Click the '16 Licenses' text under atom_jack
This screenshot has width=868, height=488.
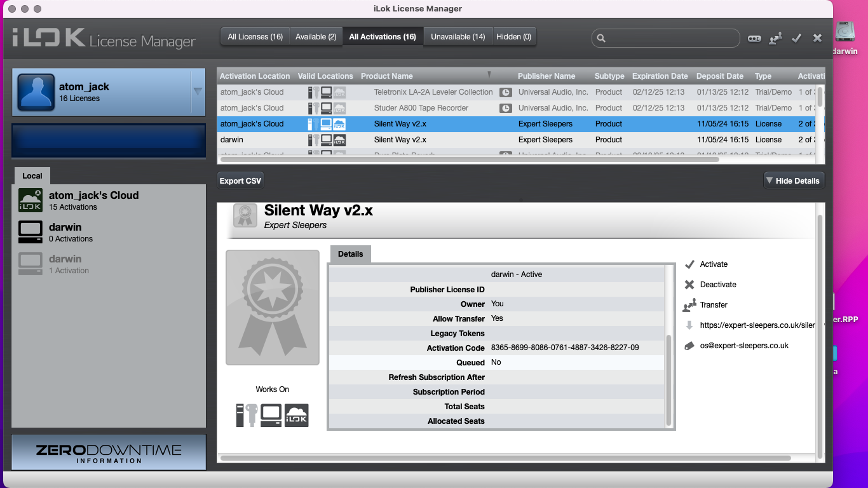tap(79, 98)
